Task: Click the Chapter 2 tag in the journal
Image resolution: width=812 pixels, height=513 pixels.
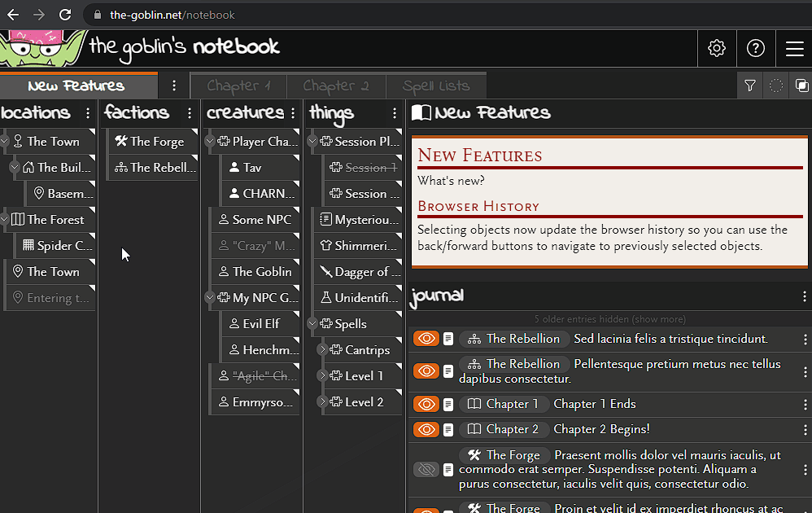Action: tap(503, 430)
